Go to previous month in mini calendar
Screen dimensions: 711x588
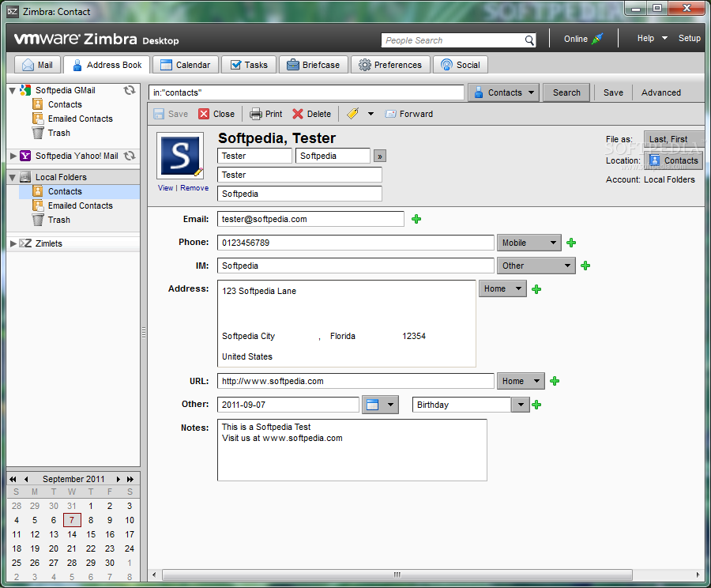pyautogui.click(x=26, y=479)
